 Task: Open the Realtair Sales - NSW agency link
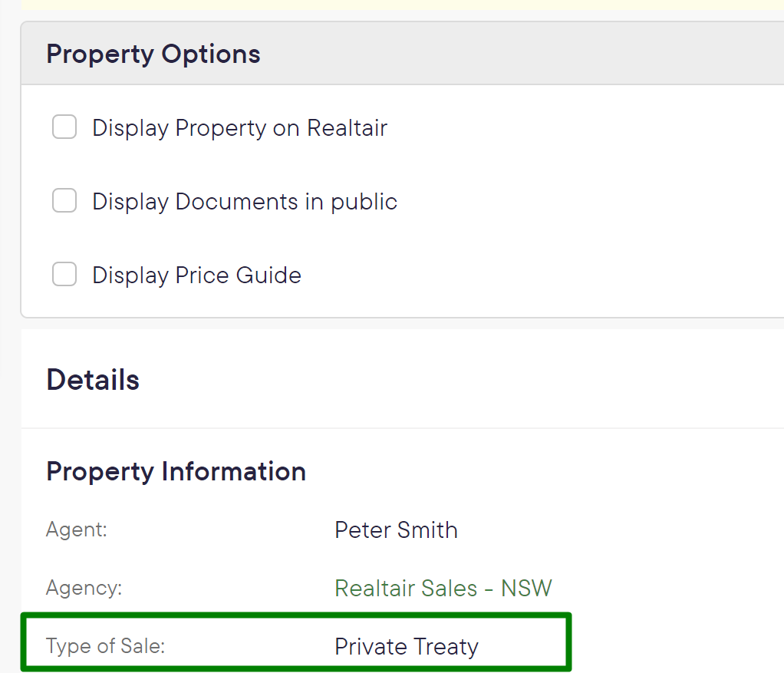click(443, 589)
